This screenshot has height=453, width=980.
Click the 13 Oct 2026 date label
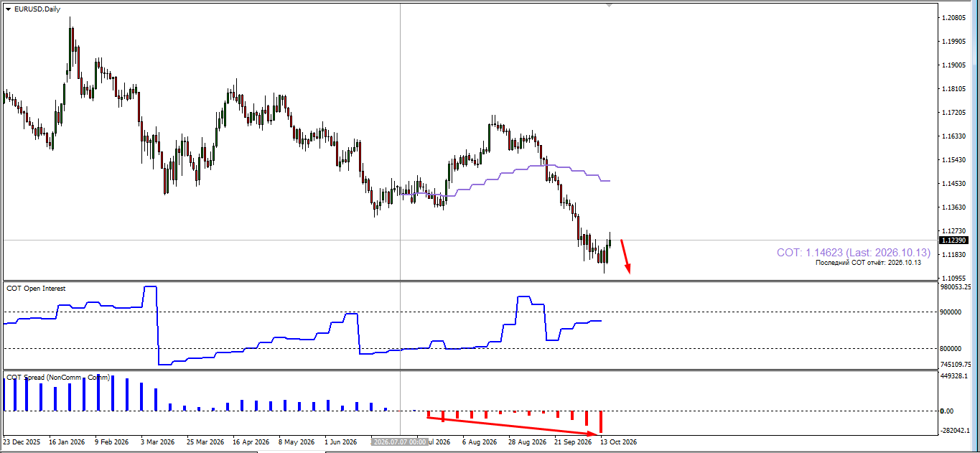619,442
